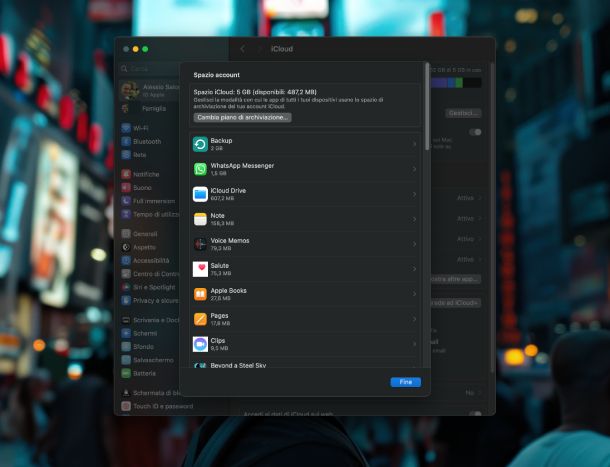Open Privacy e sicurezza in sidebar
The width and height of the screenshot is (610, 467).
coord(149,300)
